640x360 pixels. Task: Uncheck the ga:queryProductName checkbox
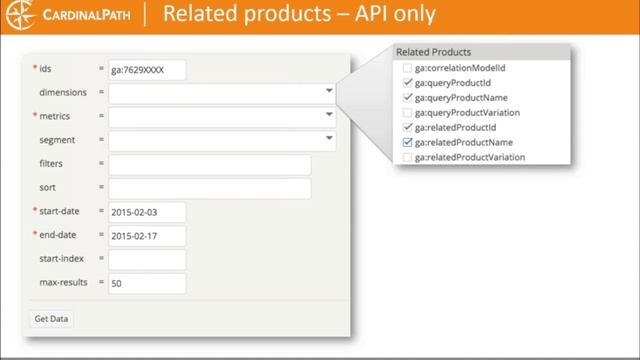(x=407, y=98)
